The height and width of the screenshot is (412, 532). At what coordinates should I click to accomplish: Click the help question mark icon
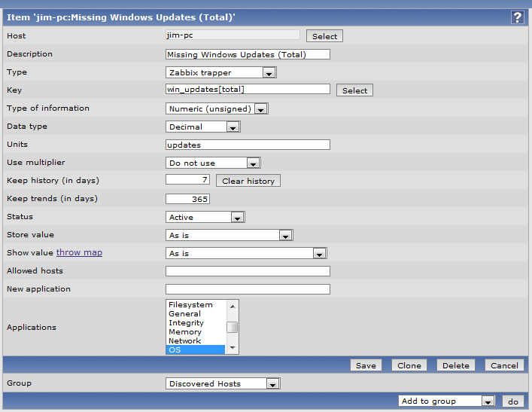pyautogui.click(x=517, y=17)
